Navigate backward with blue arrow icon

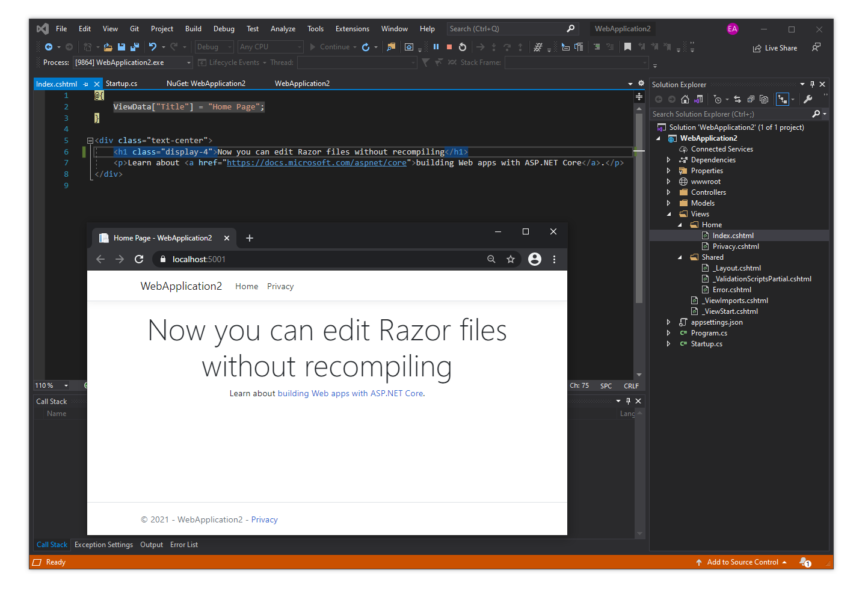tap(49, 47)
